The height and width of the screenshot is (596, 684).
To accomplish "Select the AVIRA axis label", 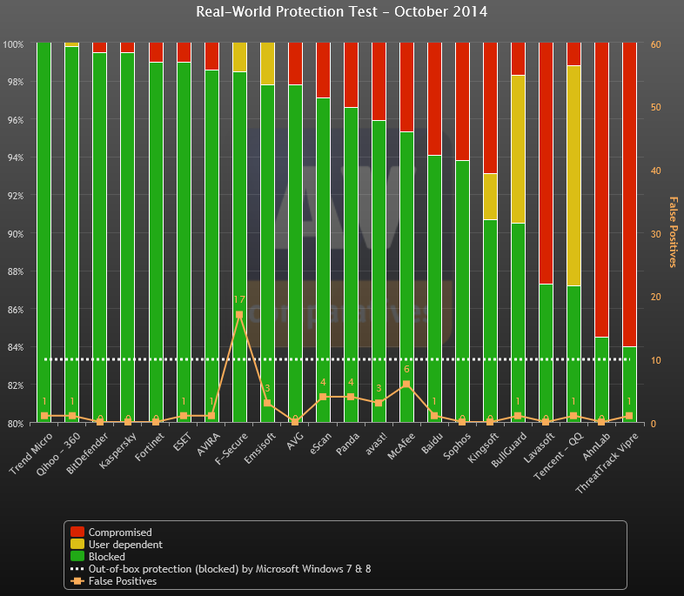I will point(209,444).
